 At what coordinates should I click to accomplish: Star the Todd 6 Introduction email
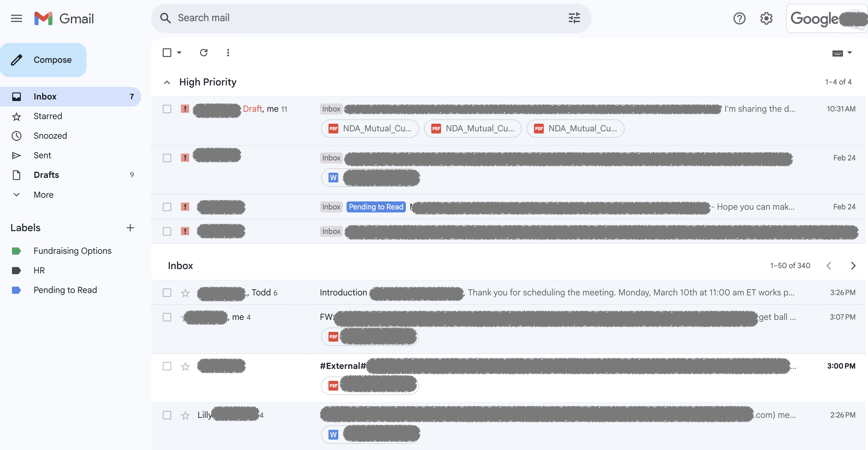(x=185, y=293)
